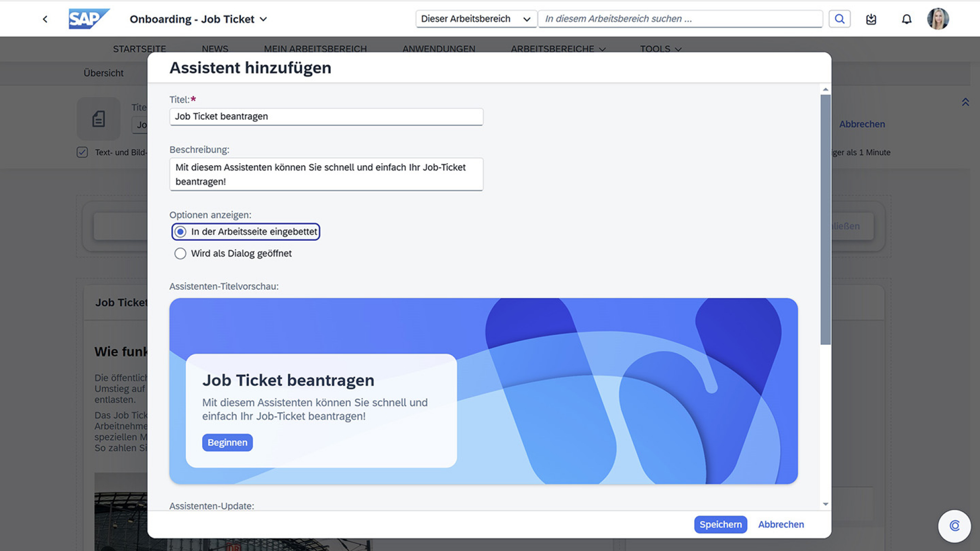Select 'Wird als Dialog geöffnet' radio

180,254
